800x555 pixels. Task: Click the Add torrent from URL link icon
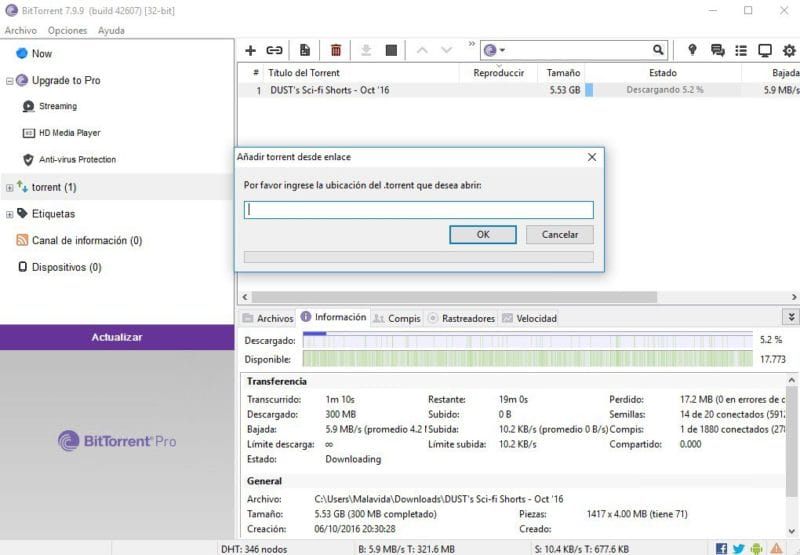(x=274, y=50)
